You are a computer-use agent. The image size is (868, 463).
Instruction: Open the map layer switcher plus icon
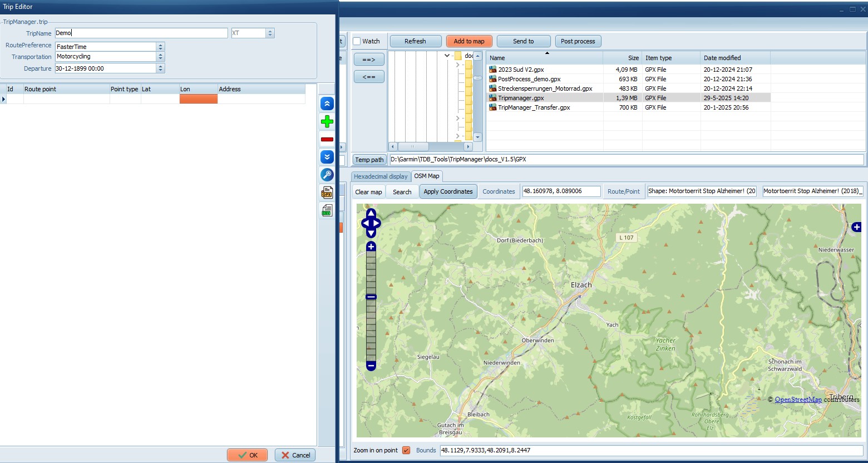coord(856,227)
